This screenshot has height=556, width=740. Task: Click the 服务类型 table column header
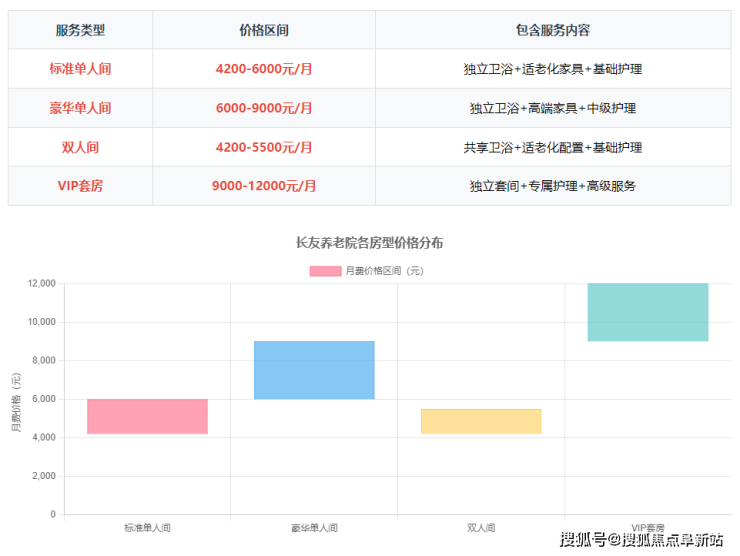(80, 30)
